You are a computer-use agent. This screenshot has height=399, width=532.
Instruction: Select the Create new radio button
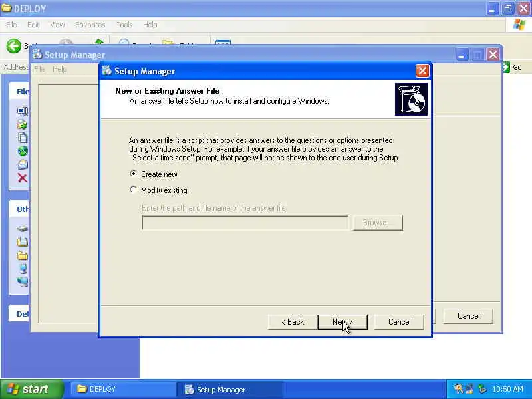click(x=134, y=174)
